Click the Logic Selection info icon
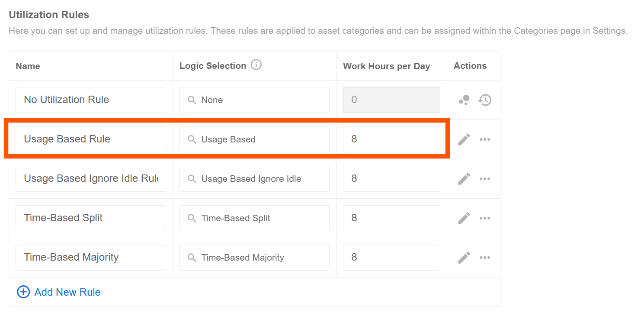The height and width of the screenshot is (313, 644). pos(256,65)
